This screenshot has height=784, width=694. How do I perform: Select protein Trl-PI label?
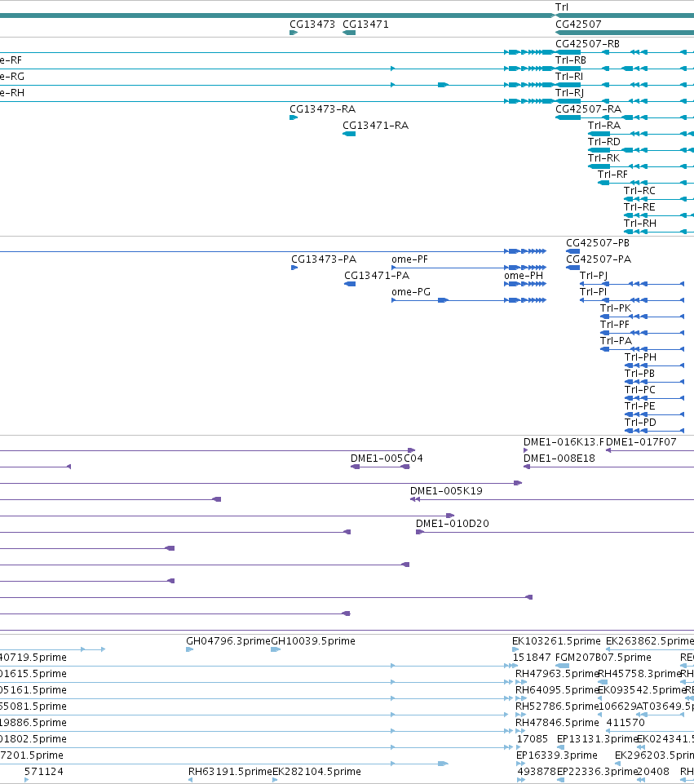(x=593, y=292)
